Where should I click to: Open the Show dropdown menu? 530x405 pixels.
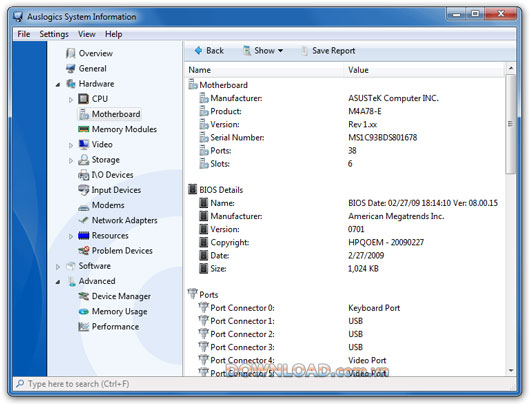click(x=263, y=51)
